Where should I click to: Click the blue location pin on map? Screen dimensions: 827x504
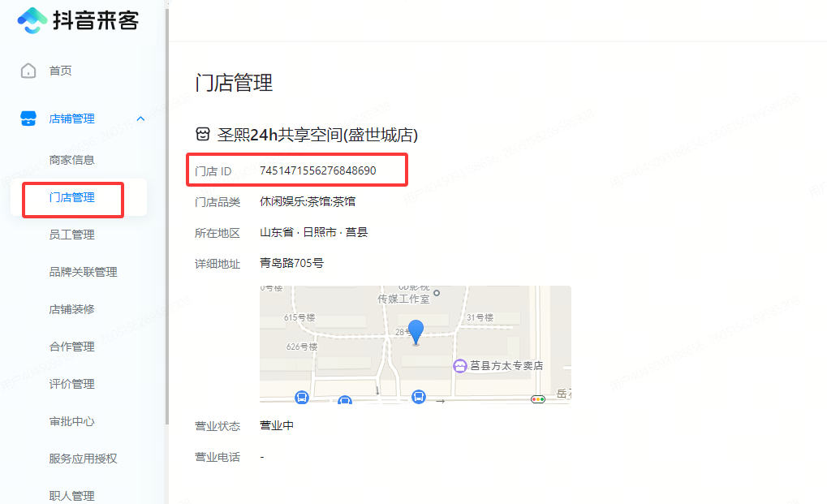[416, 332]
